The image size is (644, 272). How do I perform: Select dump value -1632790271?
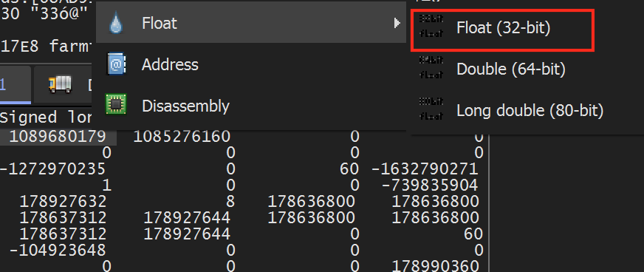pyautogui.click(x=425, y=169)
